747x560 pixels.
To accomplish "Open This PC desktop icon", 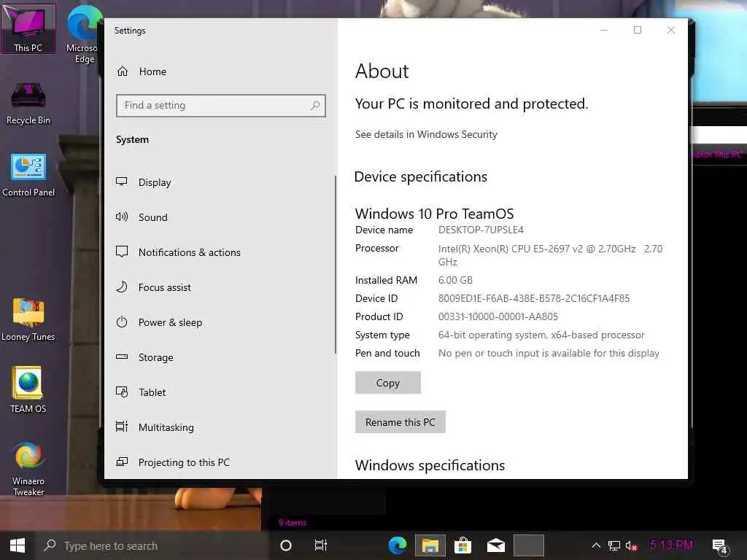I will click(x=28, y=28).
